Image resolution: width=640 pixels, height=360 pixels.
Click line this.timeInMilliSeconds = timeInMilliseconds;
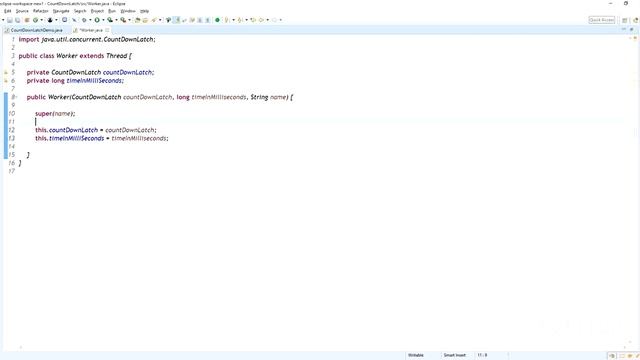(x=102, y=138)
